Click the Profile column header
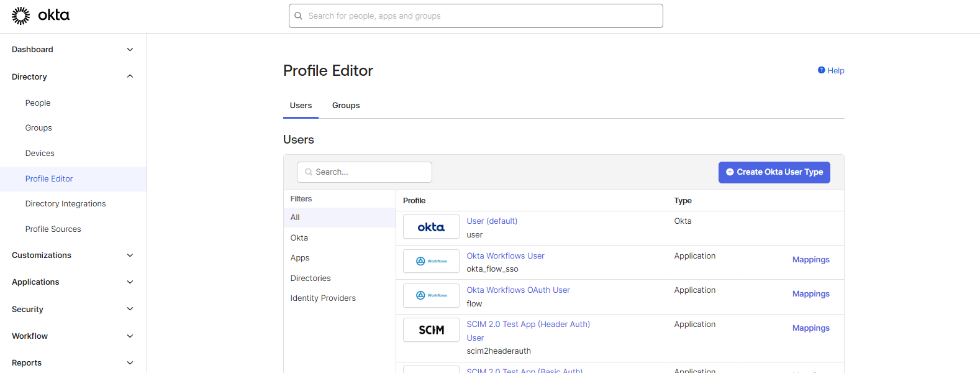The width and height of the screenshot is (980, 373). 414,201
